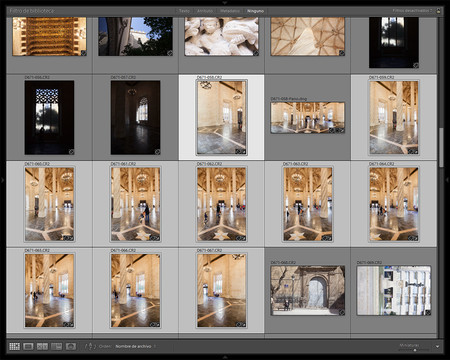Select the Ninguno filter tab
Image resolution: width=450 pixels, height=360 pixels.
point(255,11)
